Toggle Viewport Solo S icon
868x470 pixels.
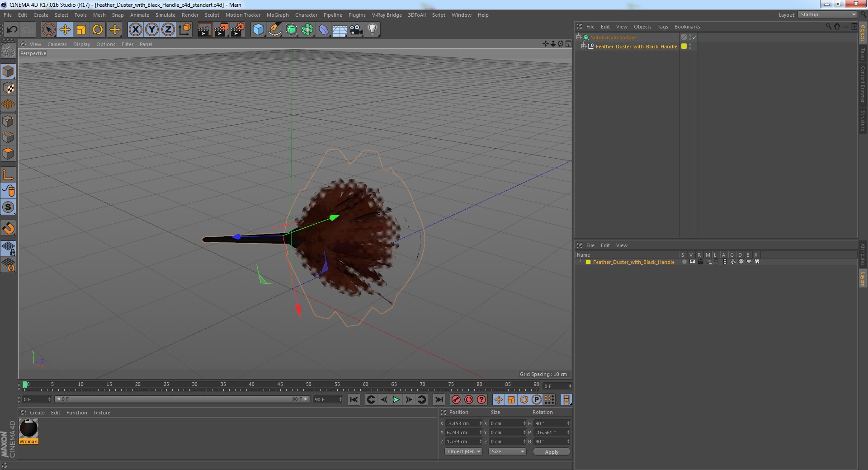point(8,207)
